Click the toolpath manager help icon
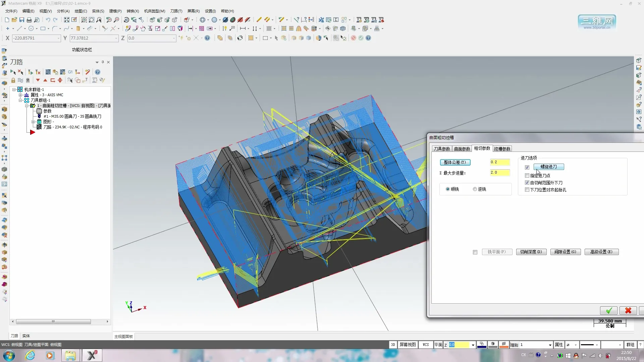The image size is (644, 362). [x=98, y=72]
